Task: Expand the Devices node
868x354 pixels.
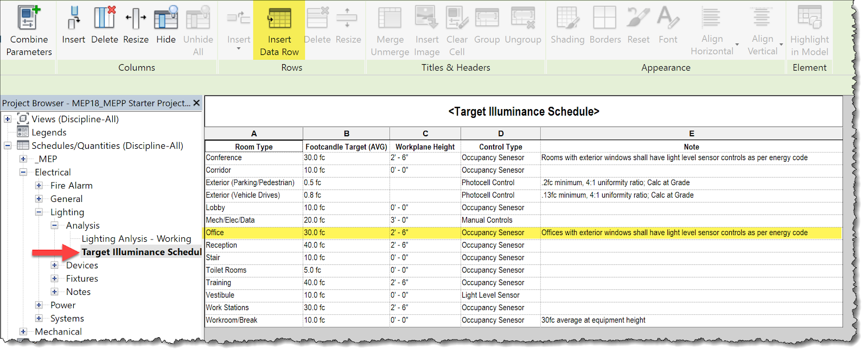Action: tap(54, 265)
